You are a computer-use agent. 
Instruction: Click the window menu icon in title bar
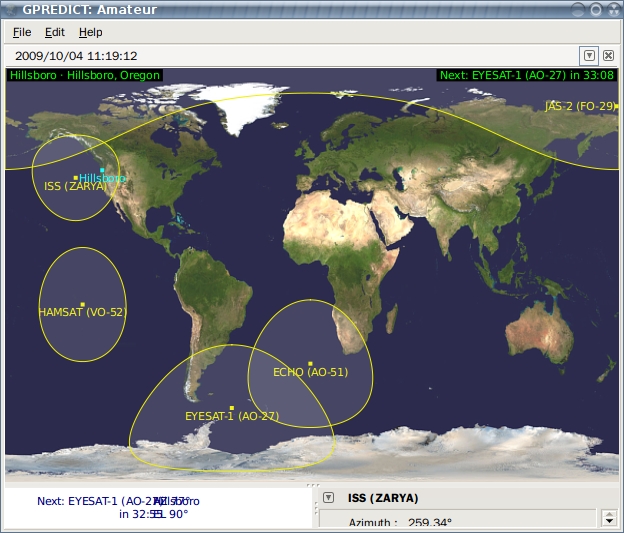[11, 9]
